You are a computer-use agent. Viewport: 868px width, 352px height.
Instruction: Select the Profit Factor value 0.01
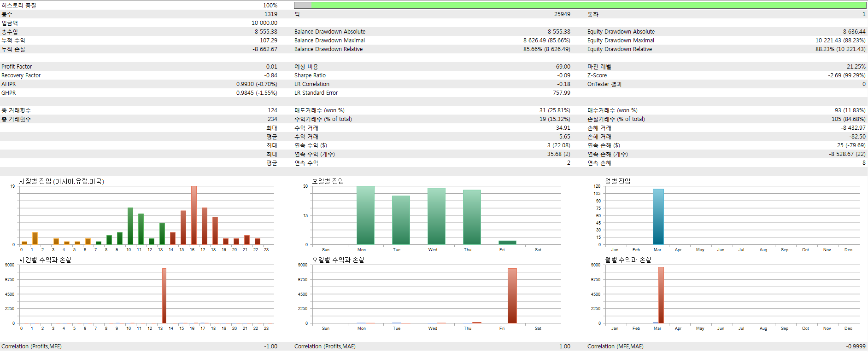tap(271, 67)
